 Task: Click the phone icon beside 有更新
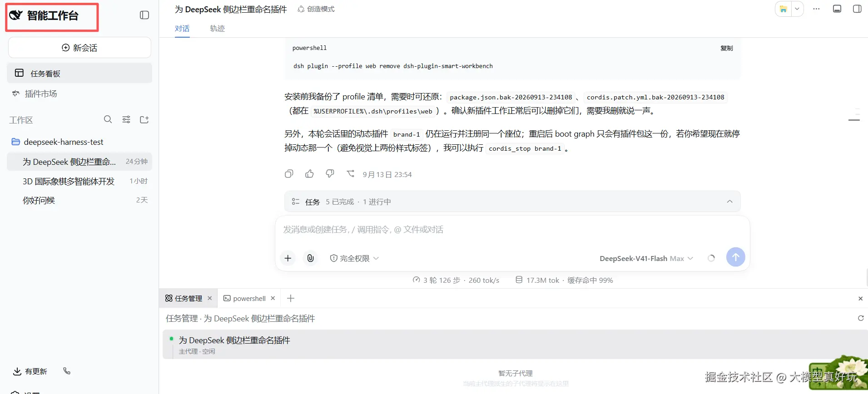tap(67, 371)
